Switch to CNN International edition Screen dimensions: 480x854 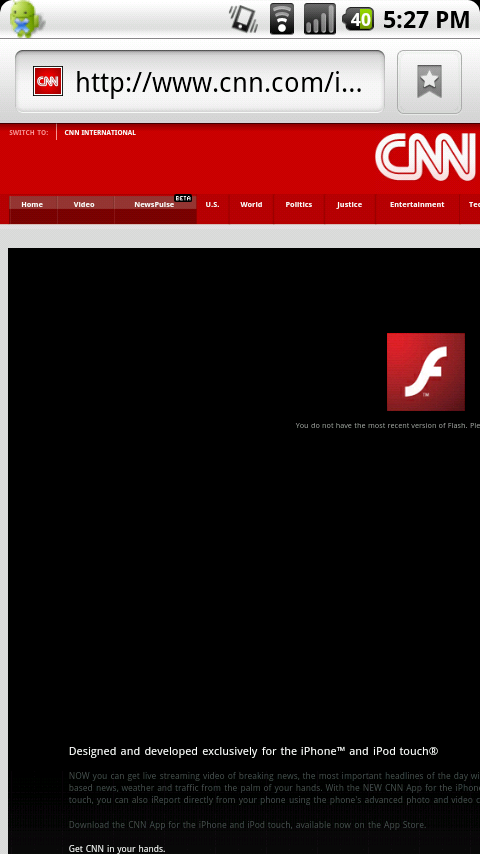pos(100,132)
